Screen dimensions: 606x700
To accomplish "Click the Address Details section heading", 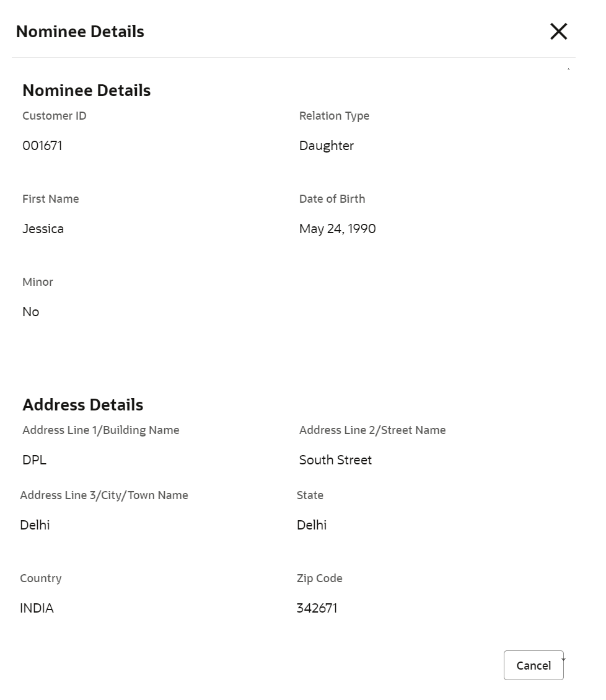I will (82, 405).
